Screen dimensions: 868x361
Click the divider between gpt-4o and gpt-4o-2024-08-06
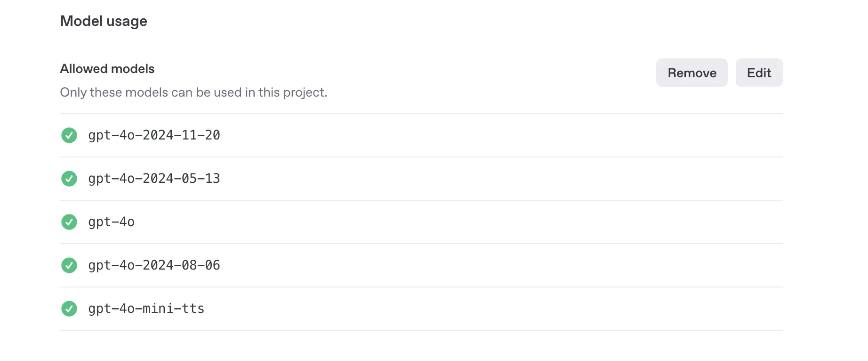421,244
